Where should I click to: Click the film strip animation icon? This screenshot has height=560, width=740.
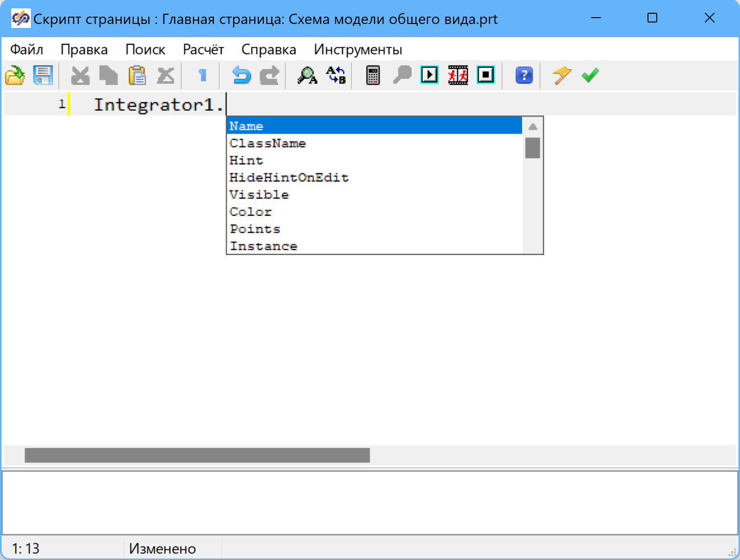pyautogui.click(x=458, y=75)
